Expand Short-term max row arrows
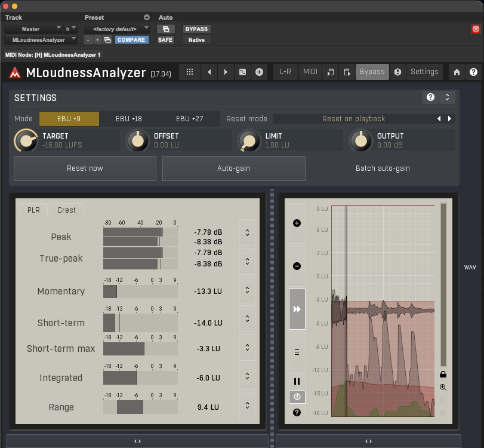 (x=247, y=347)
